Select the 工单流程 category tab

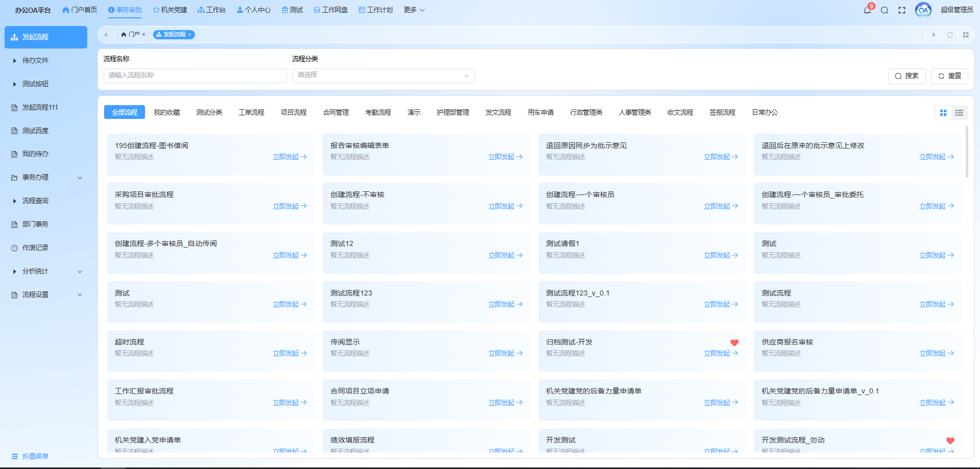252,112
